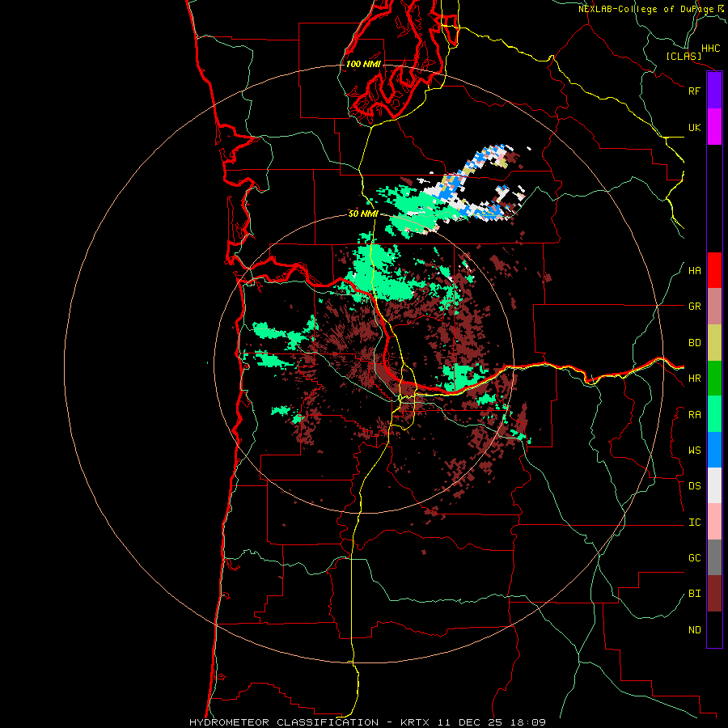Click the ND legend label
The height and width of the screenshot is (728, 728).
tap(694, 630)
